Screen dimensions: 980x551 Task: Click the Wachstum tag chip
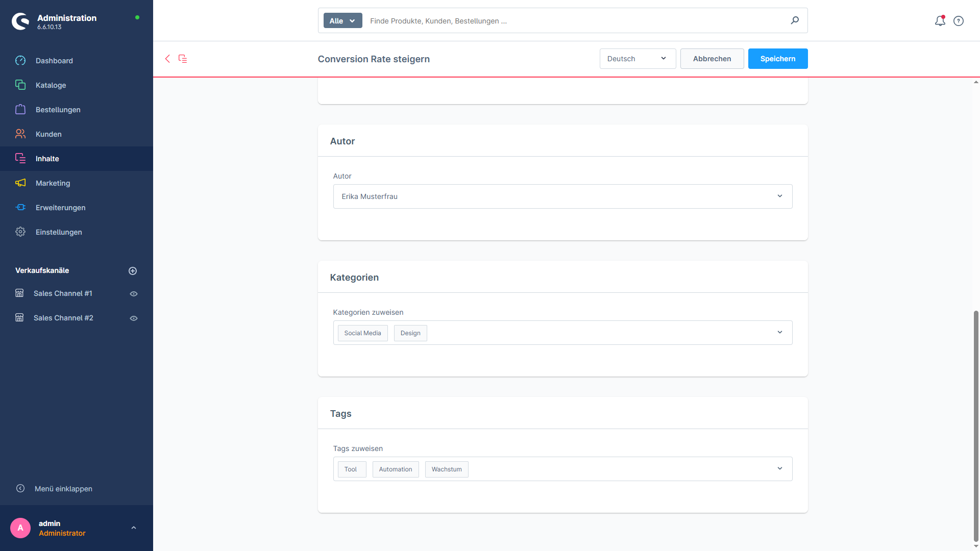447,469
